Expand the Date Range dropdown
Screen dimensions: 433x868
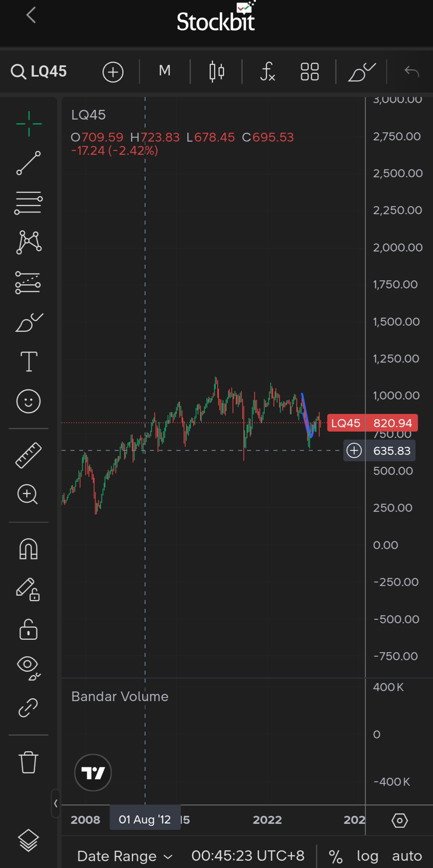coord(124,856)
